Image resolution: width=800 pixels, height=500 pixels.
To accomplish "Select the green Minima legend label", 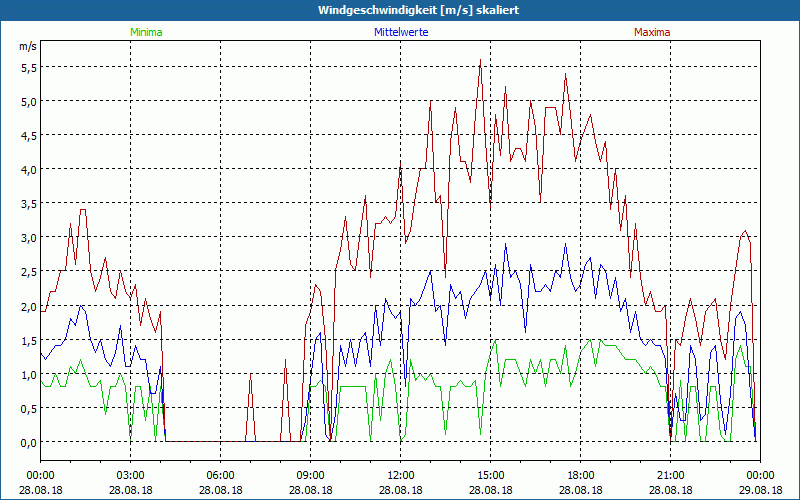I will click(x=146, y=32).
